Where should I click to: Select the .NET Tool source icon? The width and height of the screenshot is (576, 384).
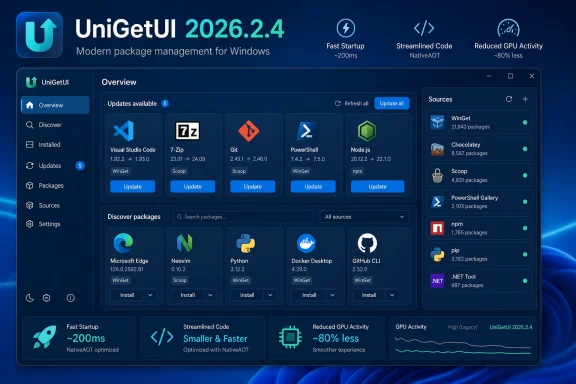point(437,281)
